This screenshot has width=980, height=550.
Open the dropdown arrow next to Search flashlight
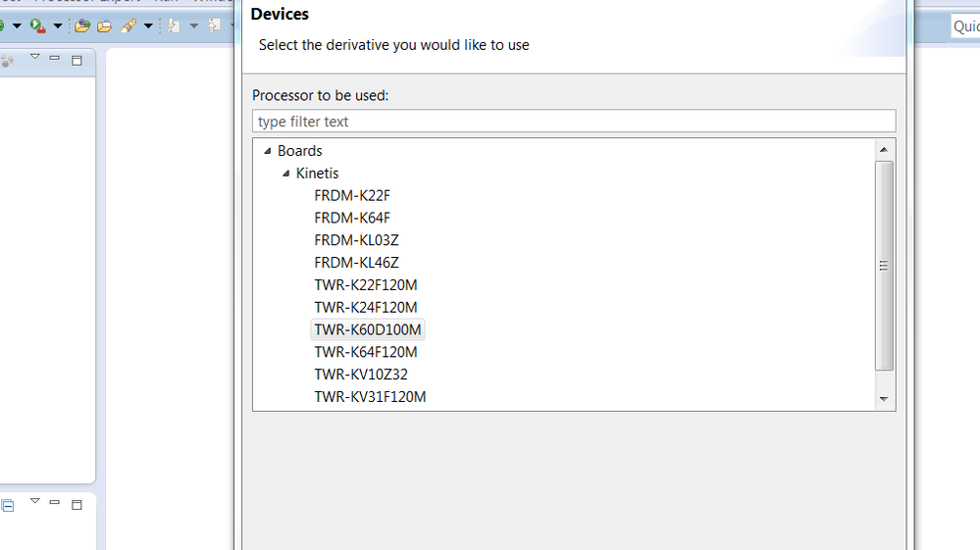[x=148, y=26]
